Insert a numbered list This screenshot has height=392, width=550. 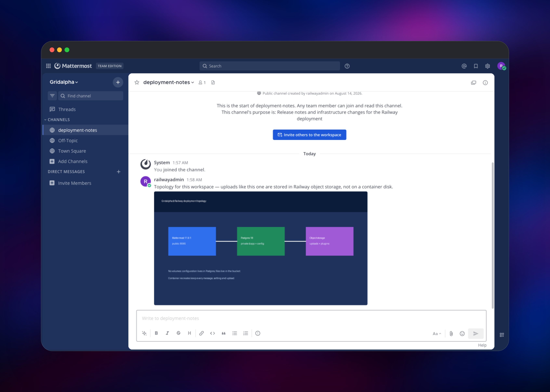(246, 333)
